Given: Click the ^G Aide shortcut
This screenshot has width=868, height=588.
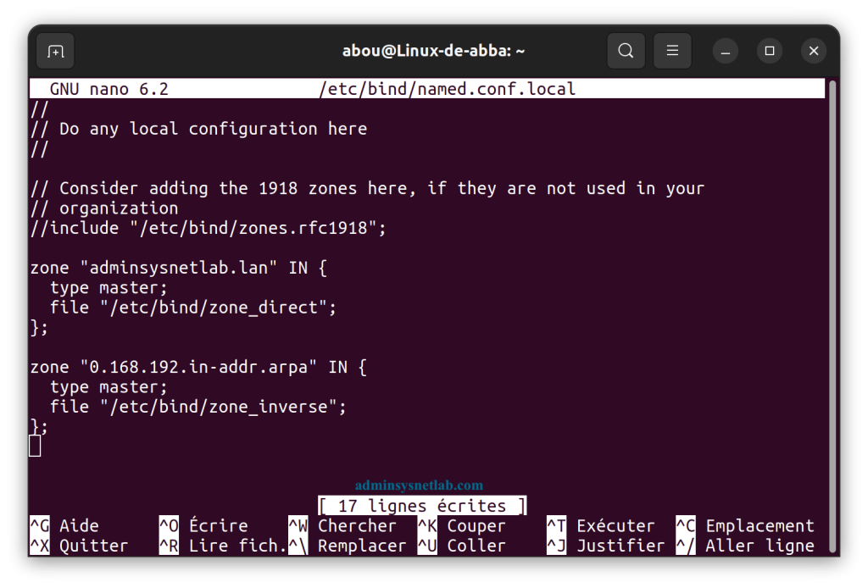Looking at the screenshot, I should [64, 525].
